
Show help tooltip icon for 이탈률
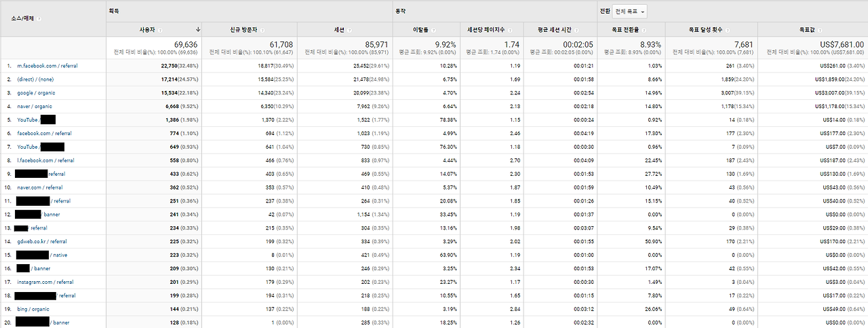point(433,30)
